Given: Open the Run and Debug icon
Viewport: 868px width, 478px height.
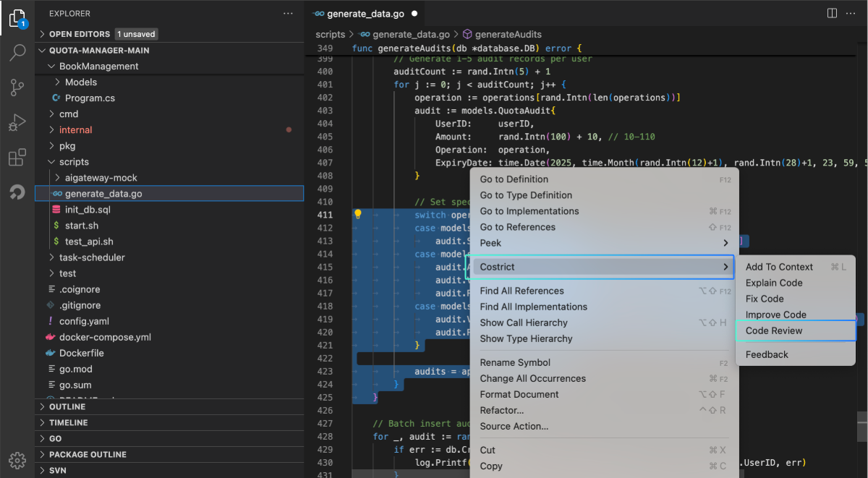Looking at the screenshot, I should (17, 122).
